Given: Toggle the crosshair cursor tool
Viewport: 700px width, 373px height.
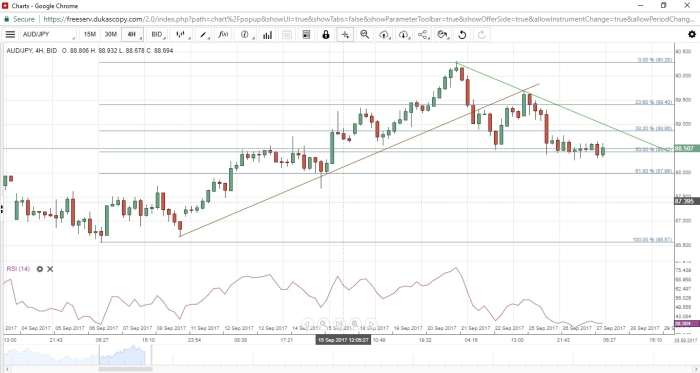Looking at the screenshot, I should click(345, 34).
